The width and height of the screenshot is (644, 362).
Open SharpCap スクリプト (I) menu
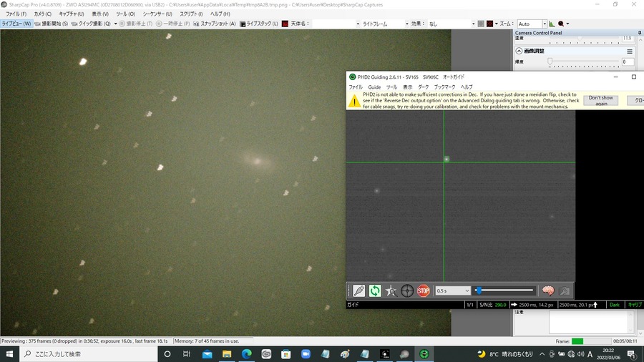191,14
